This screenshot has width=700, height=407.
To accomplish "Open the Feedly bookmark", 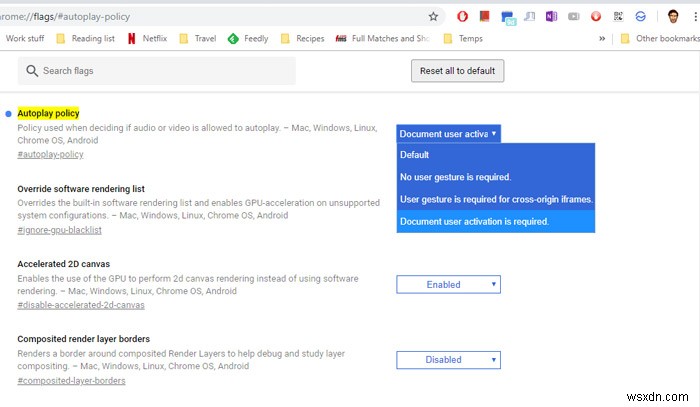I will (248, 38).
